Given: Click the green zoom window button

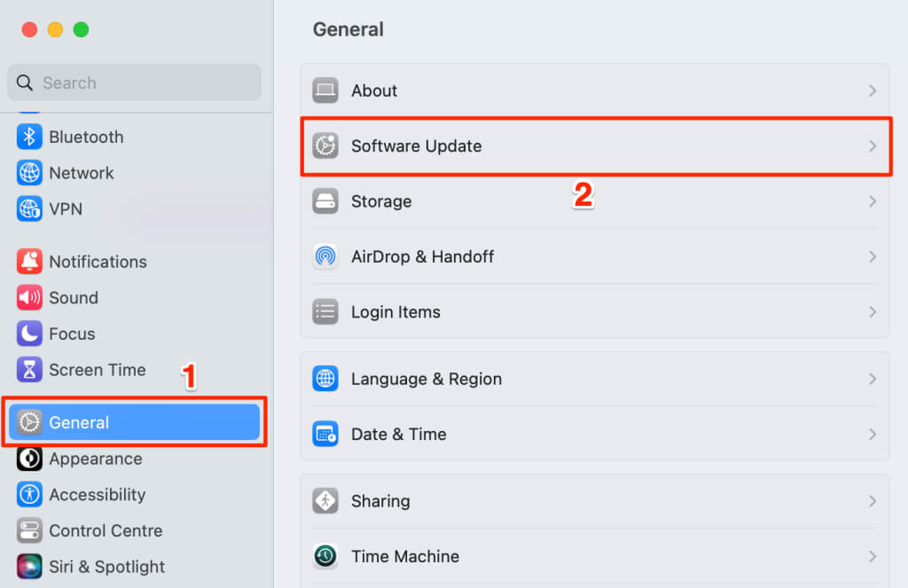Looking at the screenshot, I should (81, 29).
